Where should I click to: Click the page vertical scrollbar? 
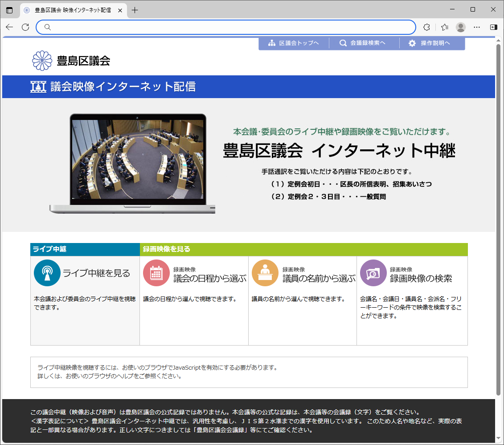point(499,218)
